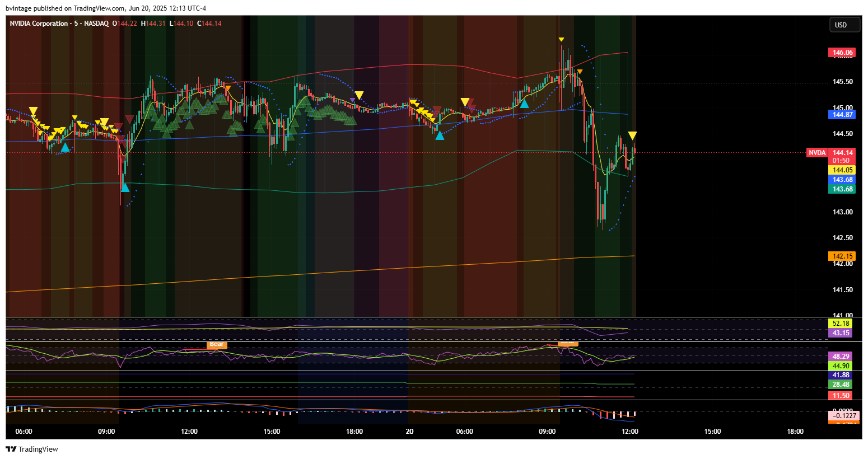Click the blue 41.88 indicator value
The width and height of the screenshot is (868, 459).
[840, 375]
